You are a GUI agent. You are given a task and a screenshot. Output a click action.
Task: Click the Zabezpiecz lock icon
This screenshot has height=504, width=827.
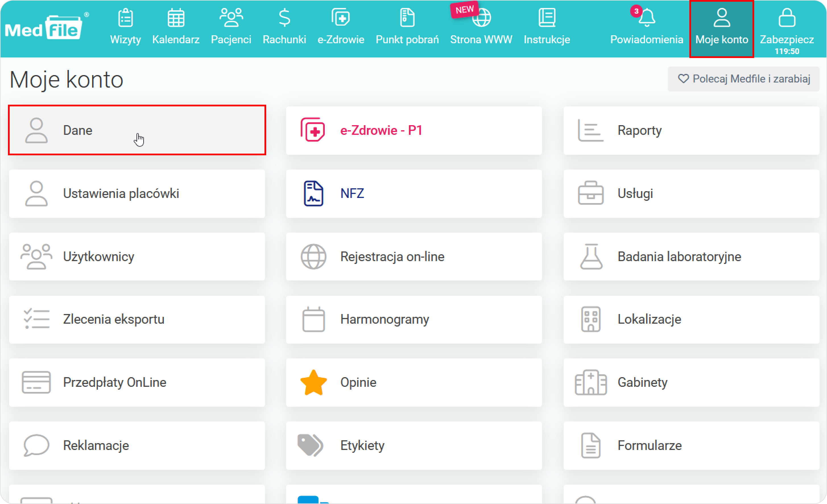[x=787, y=17]
